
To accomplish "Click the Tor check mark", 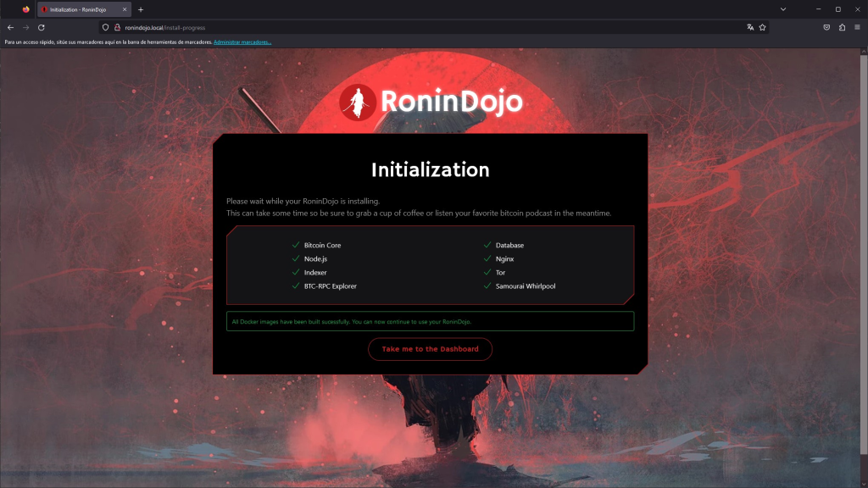I will pos(487,272).
